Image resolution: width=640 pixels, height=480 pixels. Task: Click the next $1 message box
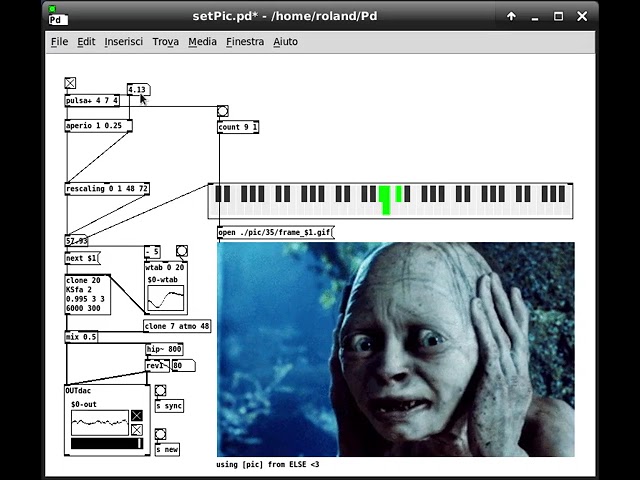pos(82,258)
